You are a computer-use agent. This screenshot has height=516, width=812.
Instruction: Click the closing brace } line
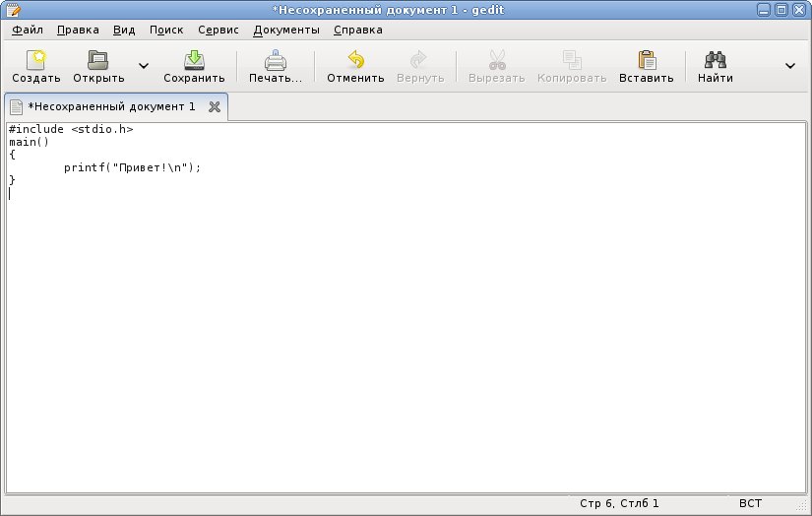tap(13, 180)
